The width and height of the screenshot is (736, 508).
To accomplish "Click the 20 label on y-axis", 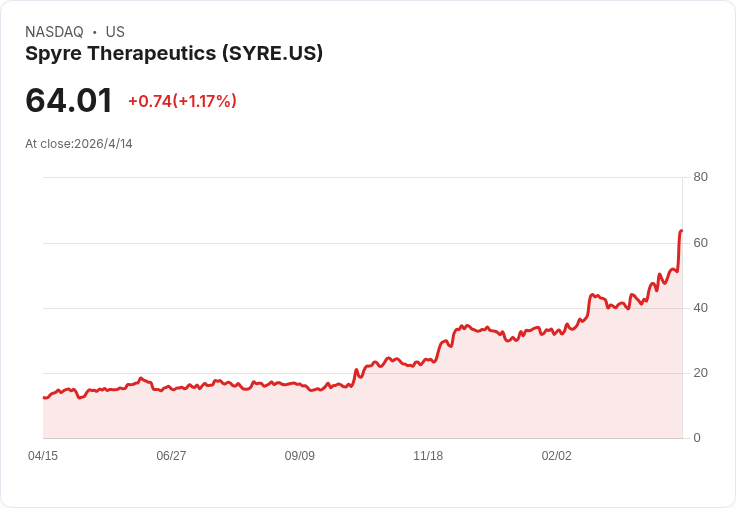I will (700, 373).
